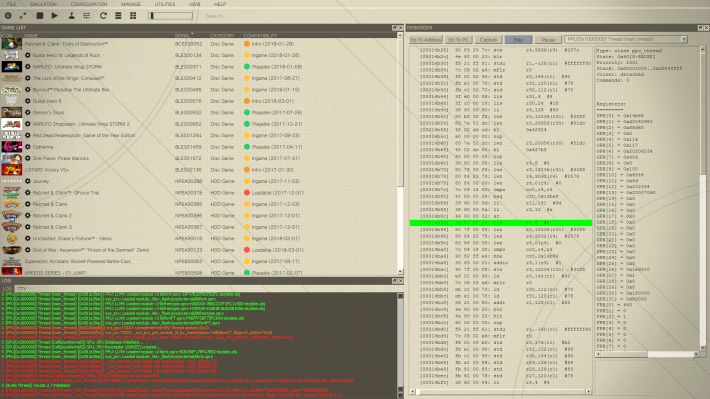This screenshot has width=710, height=399.
Task: Float the Debugger panel with undock icon
Action: click(x=700, y=28)
